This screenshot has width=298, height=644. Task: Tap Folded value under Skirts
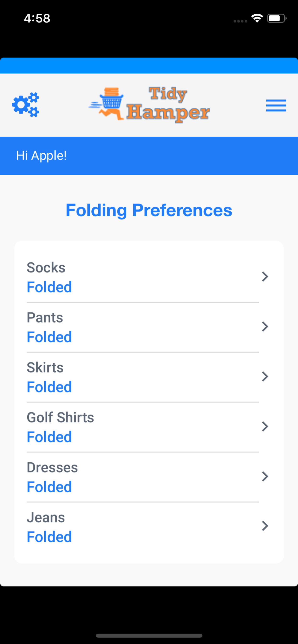(49, 387)
